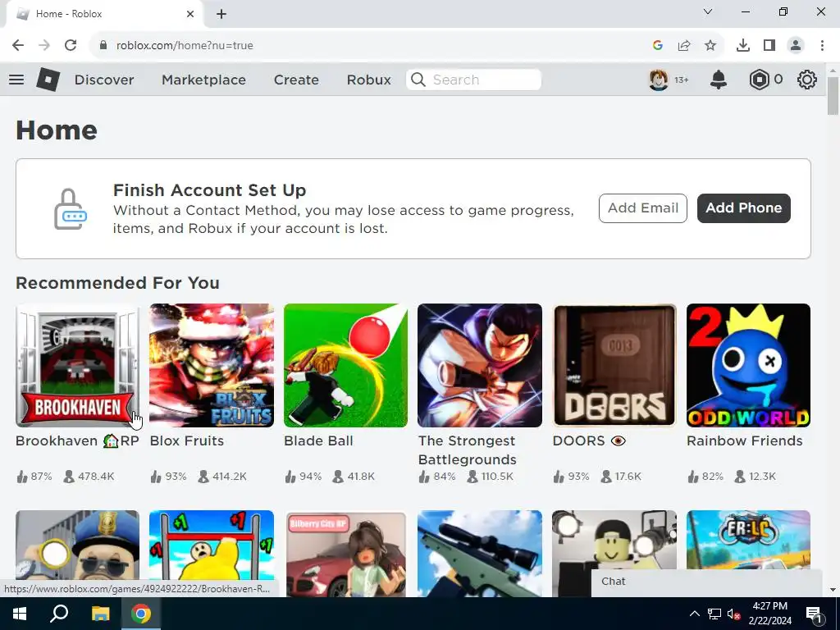Screen dimensions: 840x630
Task: Click the police officer game thumbnail
Action: point(78,546)
